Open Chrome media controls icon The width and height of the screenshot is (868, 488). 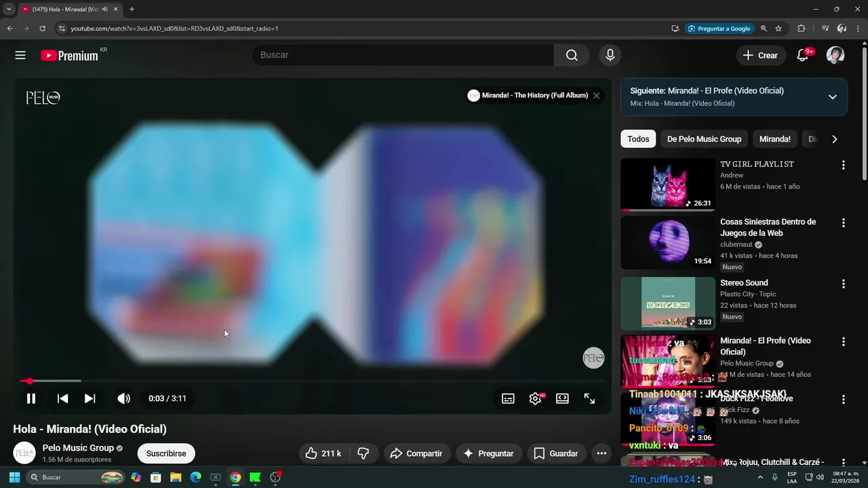[825, 28]
